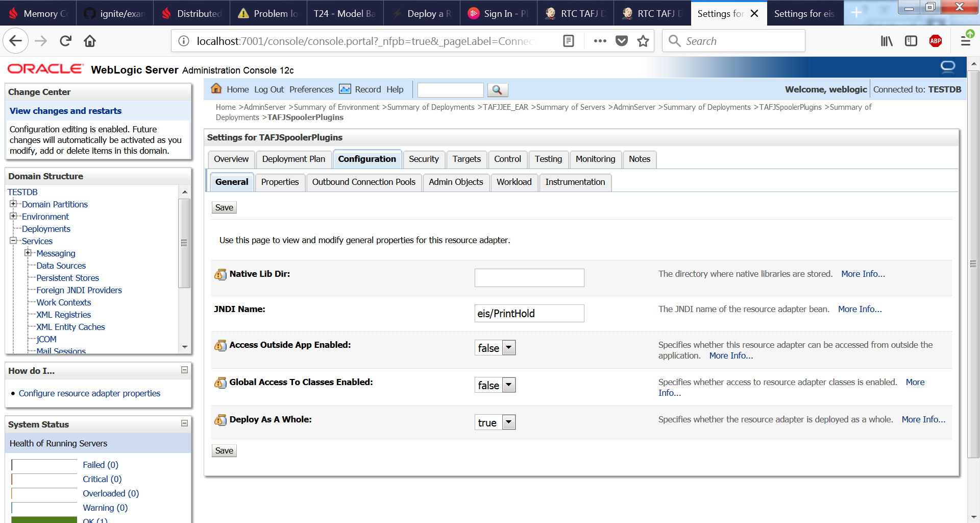Click the Global Access To Classes icon
Screen dimensions: 980x523
coord(220,383)
